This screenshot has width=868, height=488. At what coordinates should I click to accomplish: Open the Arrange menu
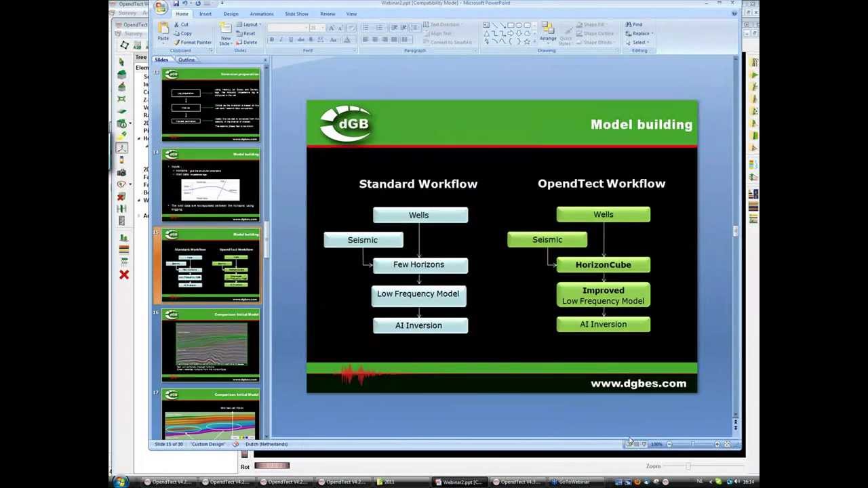coord(548,33)
